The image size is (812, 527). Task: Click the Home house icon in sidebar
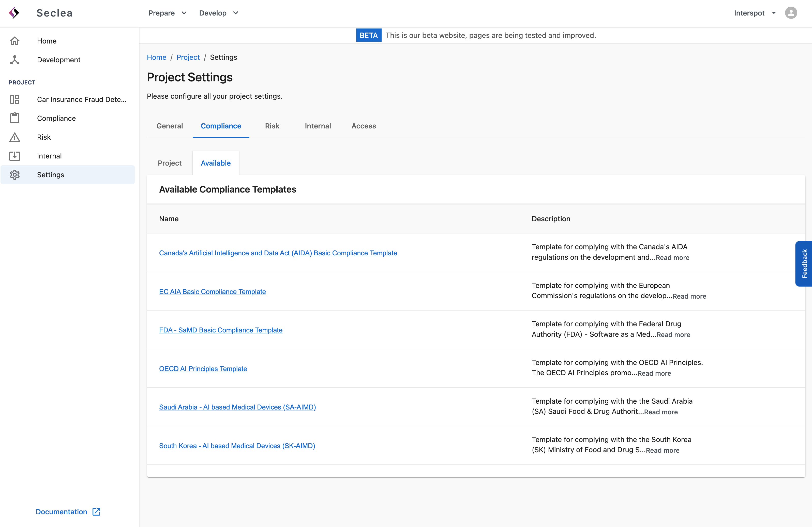point(15,41)
